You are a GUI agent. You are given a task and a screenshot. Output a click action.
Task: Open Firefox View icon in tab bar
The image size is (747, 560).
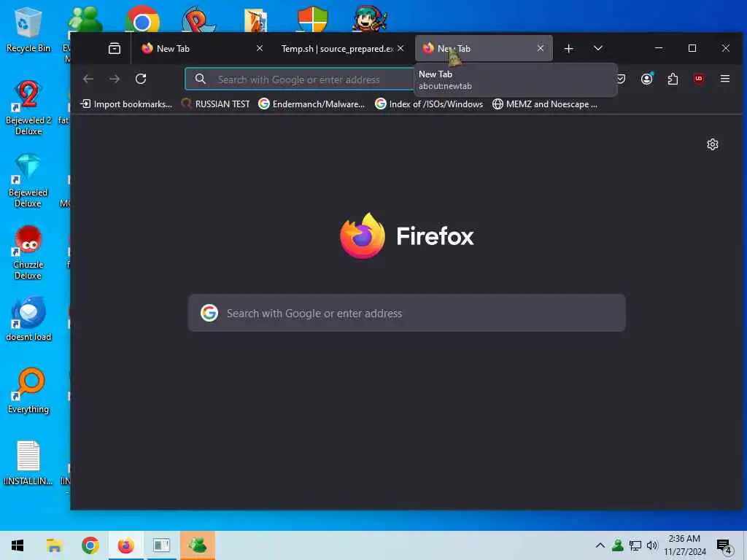click(115, 49)
